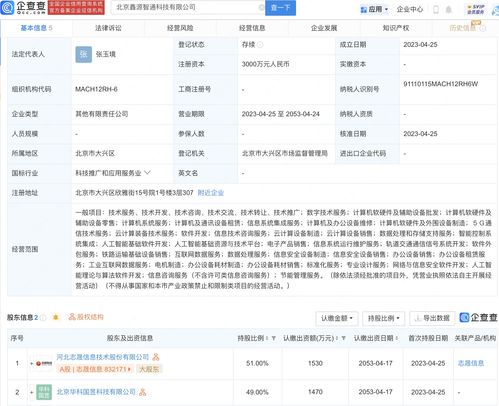
Task: Click the info icon beside 存续 status
Action: click(260, 45)
